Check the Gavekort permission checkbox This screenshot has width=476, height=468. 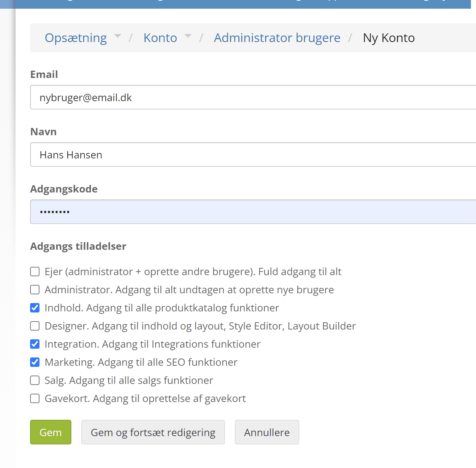tap(35, 398)
